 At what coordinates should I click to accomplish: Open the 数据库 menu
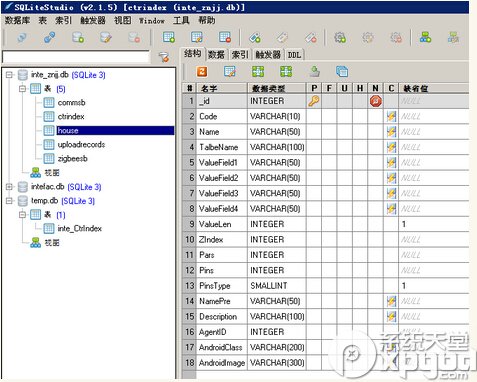[x=17, y=20]
